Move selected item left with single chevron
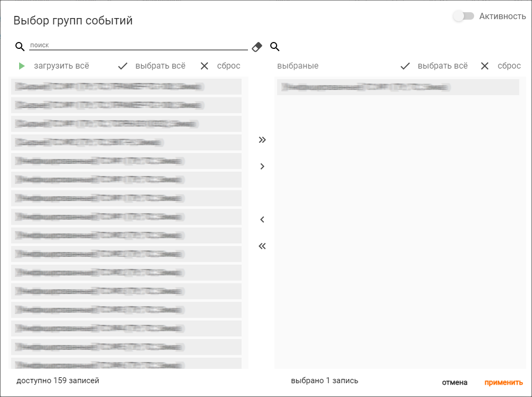 click(x=262, y=219)
